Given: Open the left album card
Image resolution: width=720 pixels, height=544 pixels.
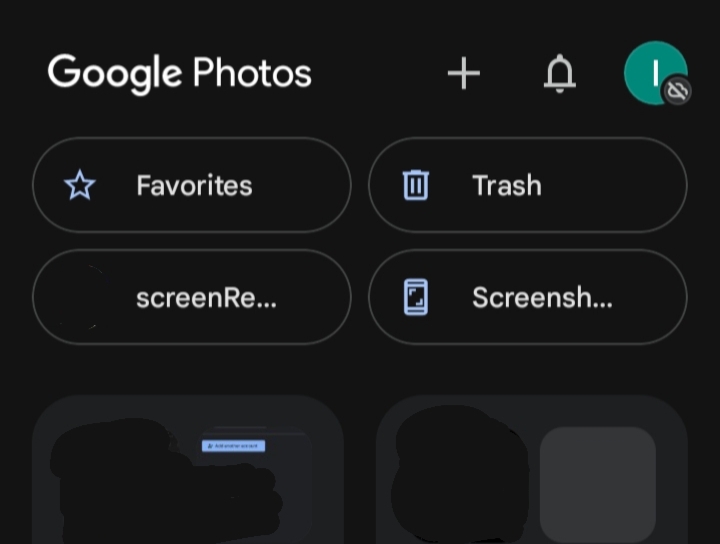Looking at the screenshot, I should click(x=188, y=469).
